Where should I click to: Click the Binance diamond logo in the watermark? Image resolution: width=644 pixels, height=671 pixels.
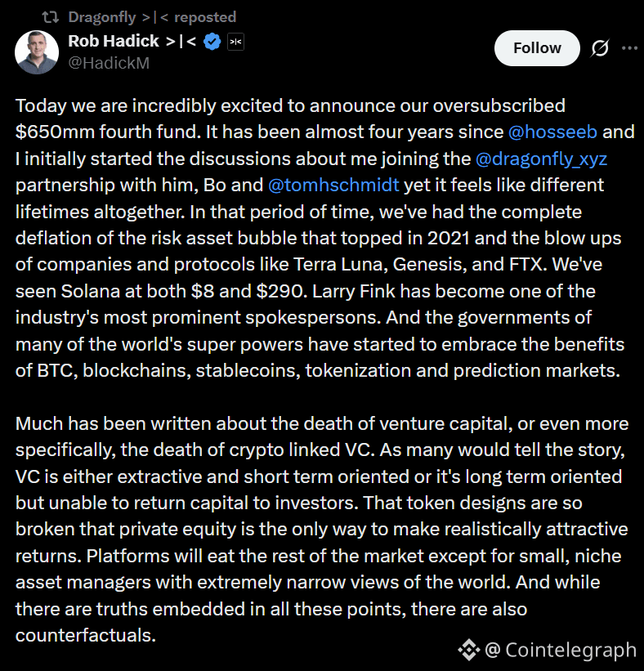tap(469, 650)
